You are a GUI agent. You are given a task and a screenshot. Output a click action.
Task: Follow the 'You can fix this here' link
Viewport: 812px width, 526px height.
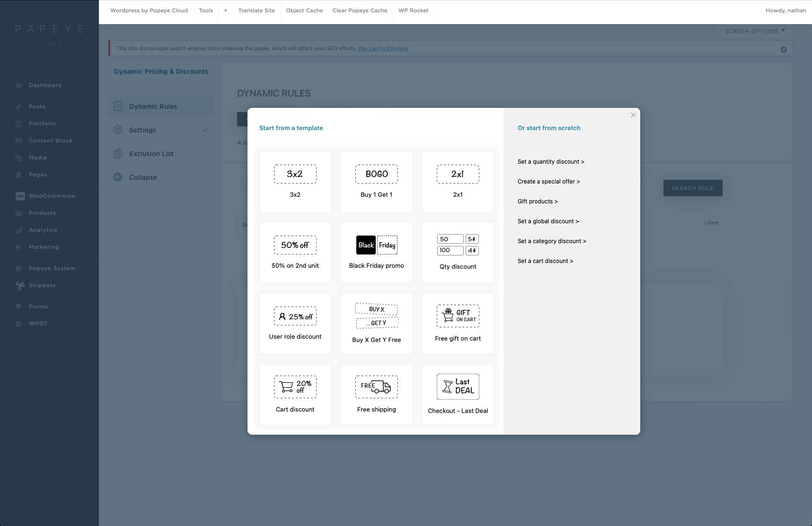pos(383,48)
